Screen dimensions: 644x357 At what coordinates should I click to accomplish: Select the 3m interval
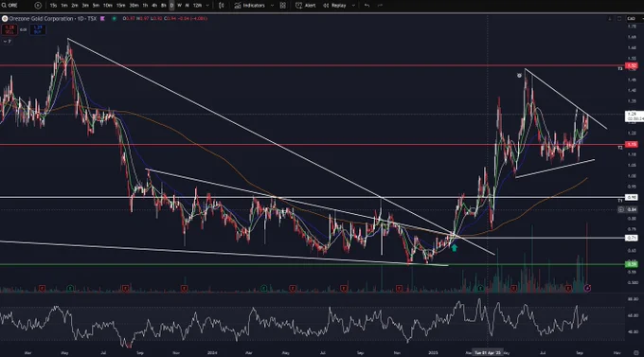click(x=85, y=6)
